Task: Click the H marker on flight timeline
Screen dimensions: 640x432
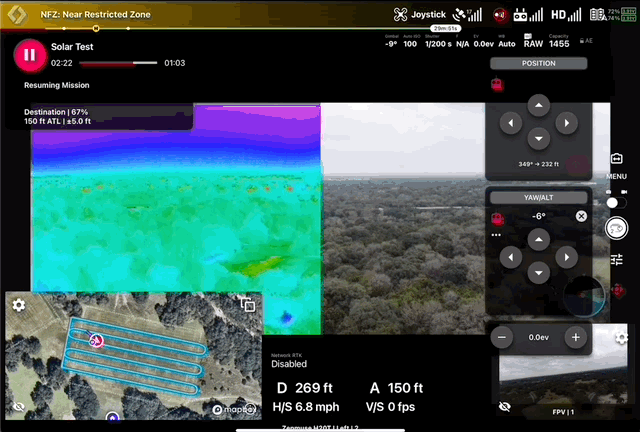Action: pos(96,28)
